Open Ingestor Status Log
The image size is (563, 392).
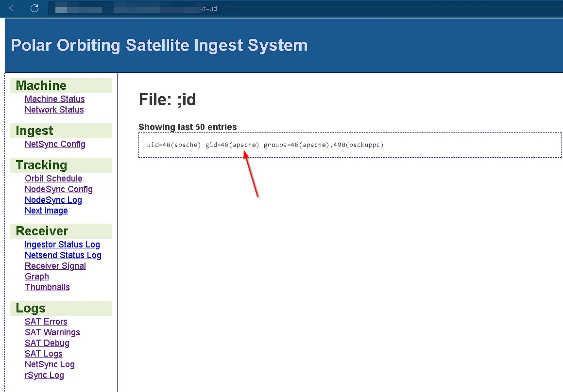(62, 245)
